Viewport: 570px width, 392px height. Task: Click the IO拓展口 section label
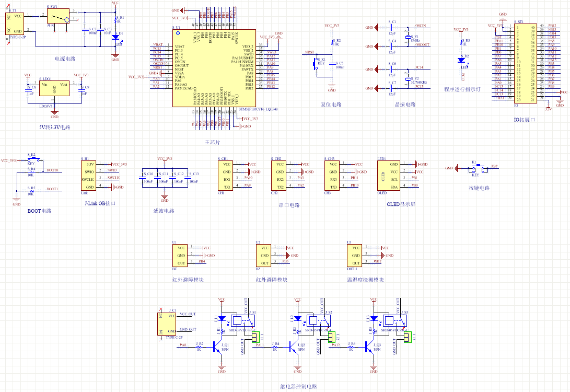pos(524,120)
